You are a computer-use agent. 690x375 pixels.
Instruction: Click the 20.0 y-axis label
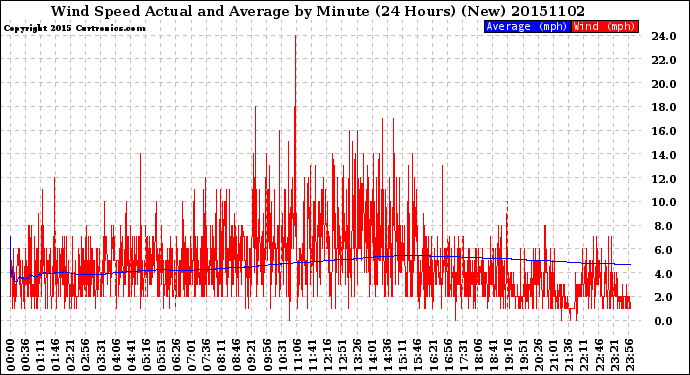tap(664, 84)
